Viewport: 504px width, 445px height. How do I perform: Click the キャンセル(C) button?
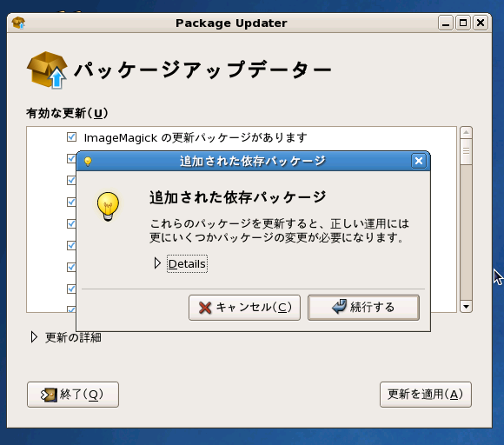pos(244,308)
